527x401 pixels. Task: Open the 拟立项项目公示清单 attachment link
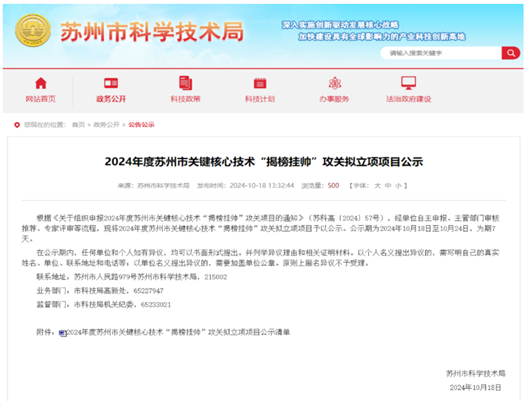click(x=178, y=332)
